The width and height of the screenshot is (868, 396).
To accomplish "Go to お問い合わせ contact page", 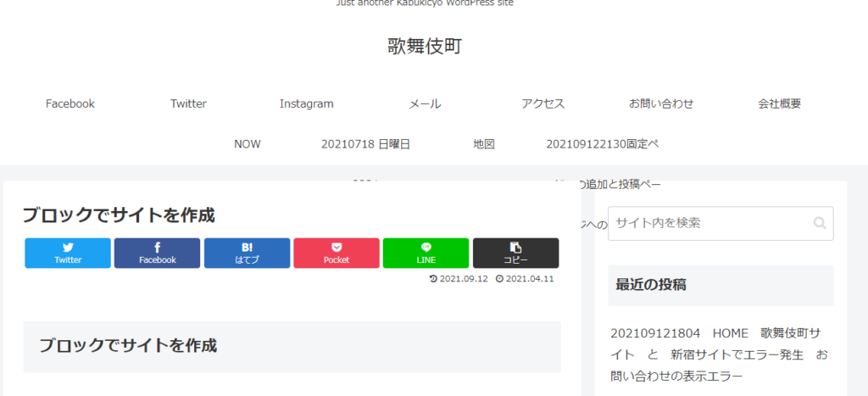I will tap(661, 103).
